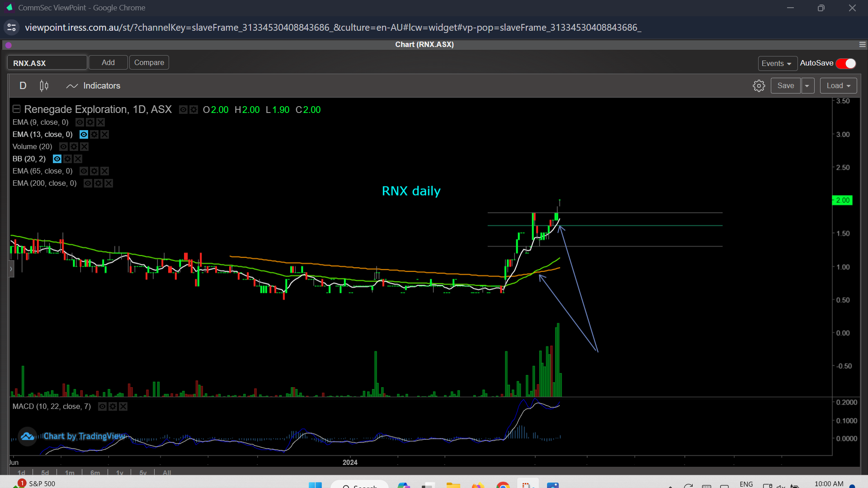
Task: Remove the EMA 13 indicator
Action: click(x=104, y=135)
